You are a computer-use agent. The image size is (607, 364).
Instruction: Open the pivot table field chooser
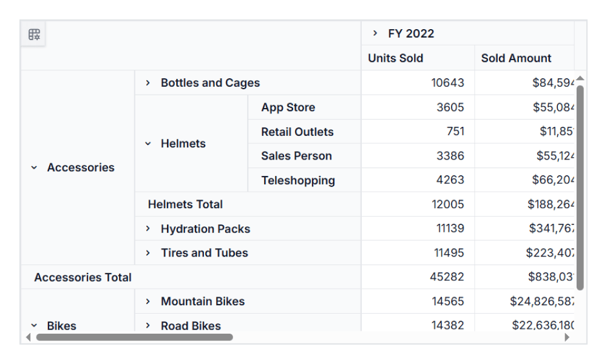pyautogui.click(x=35, y=35)
